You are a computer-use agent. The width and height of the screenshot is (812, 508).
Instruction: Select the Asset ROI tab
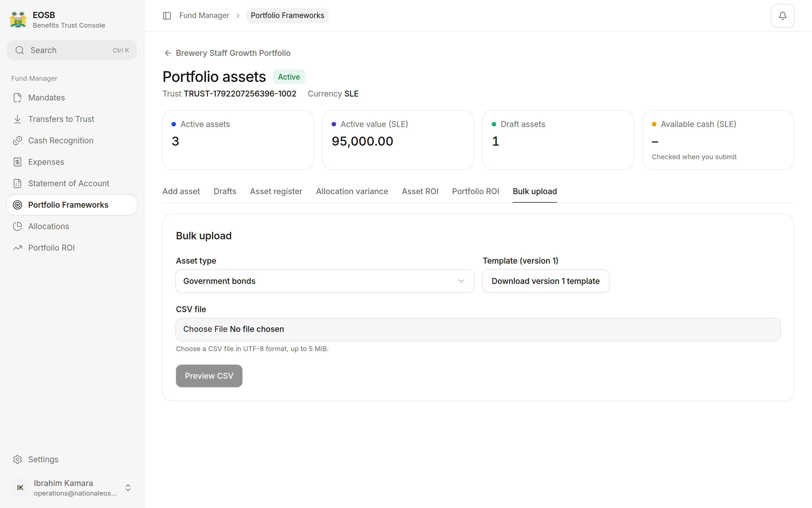pyautogui.click(x=420, y=191)
